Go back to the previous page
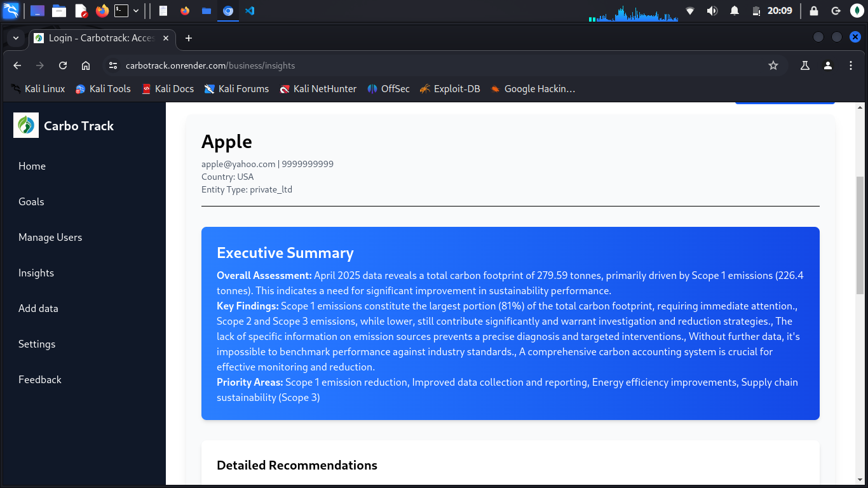Screen dimensions: 868x488 click(x=17, y=65)
